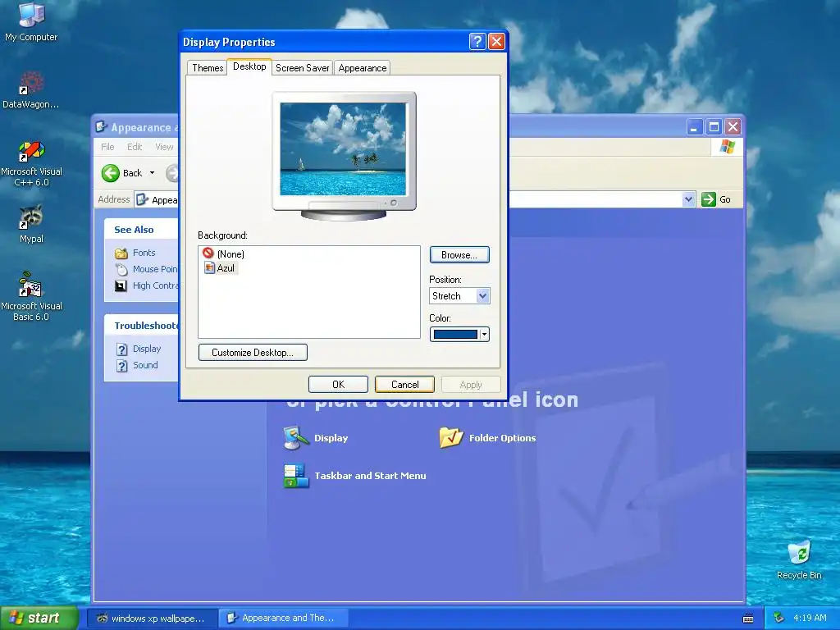Click the Display Properties help question button
840x630 pixels.
[477, 42]
